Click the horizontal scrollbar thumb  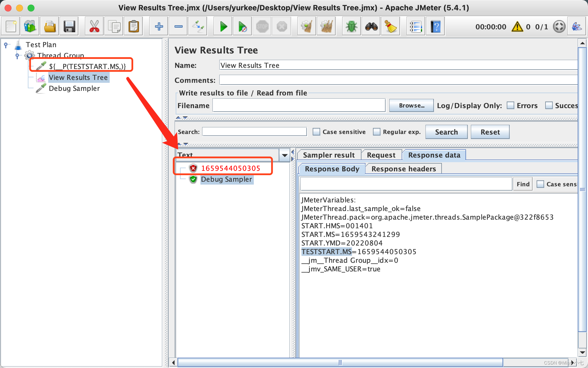[x=340, y=363]
